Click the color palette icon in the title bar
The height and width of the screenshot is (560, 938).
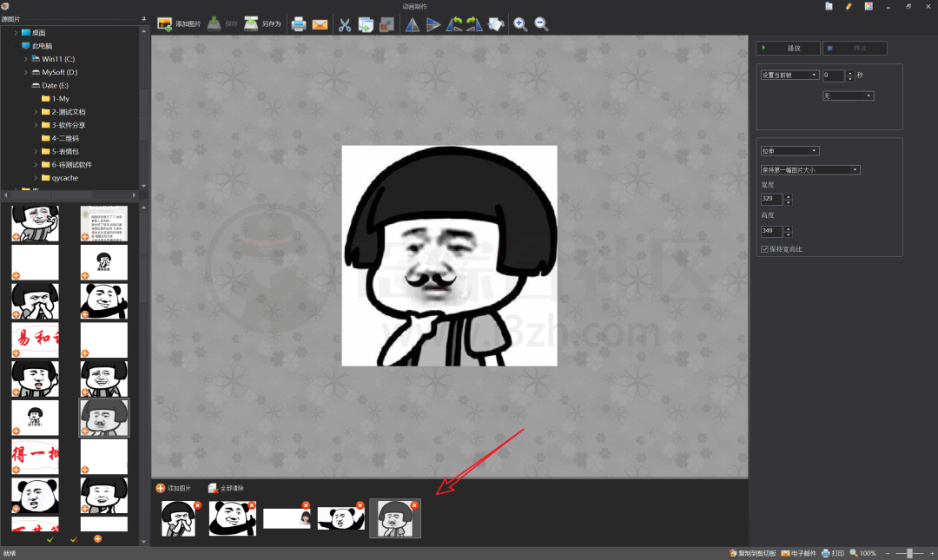pyautogui.click(x=869, y=7)
